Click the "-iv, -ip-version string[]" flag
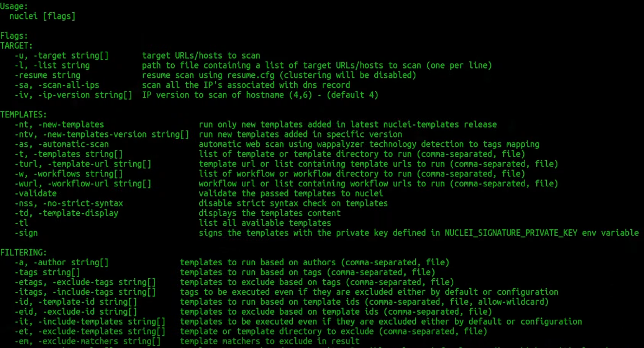This screenshot has height=348, width=644. tap(73, 95)
